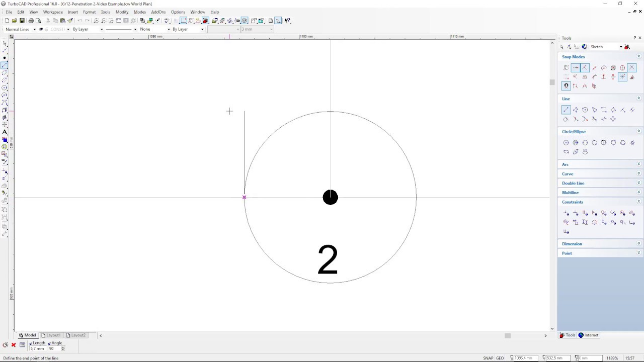
Task: Click the Pin icon of the Tools palette
Action: [634, 38]
